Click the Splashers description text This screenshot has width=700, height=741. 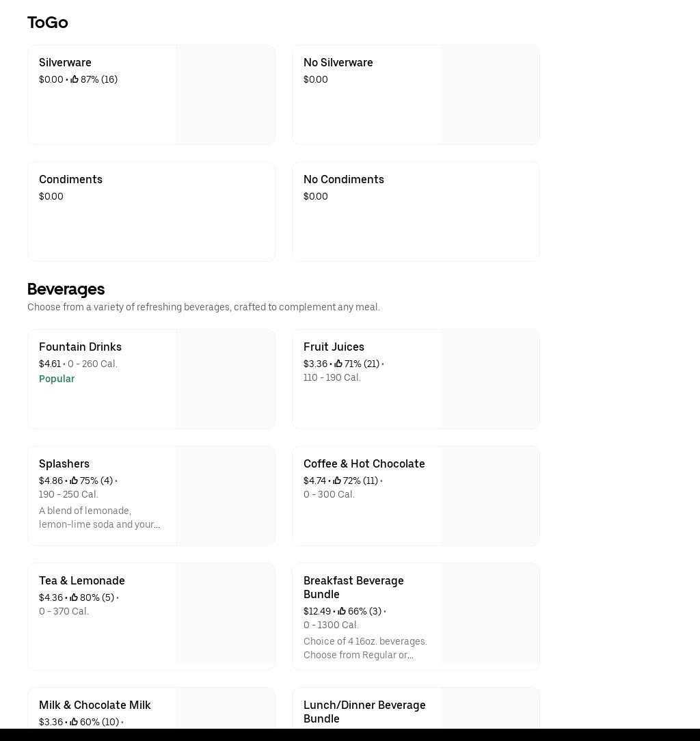[99, 517]
